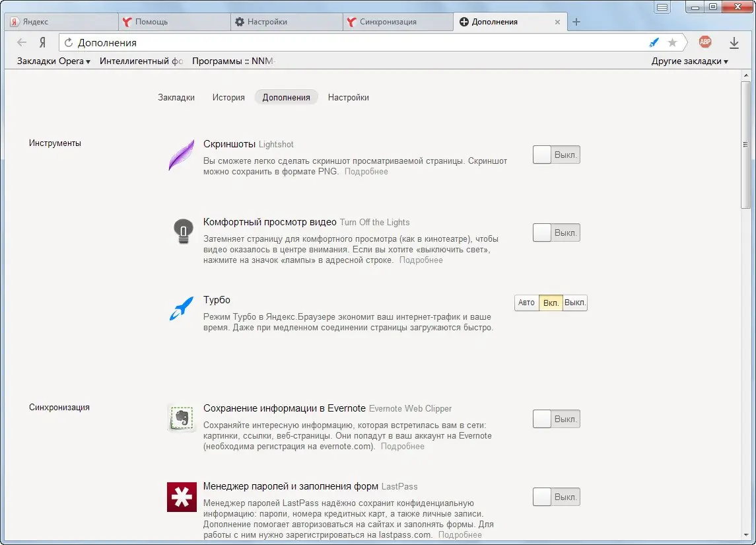Click the Комфортный просмотр видео title
The width and height of the screenshot is (756, 545).
269,222
